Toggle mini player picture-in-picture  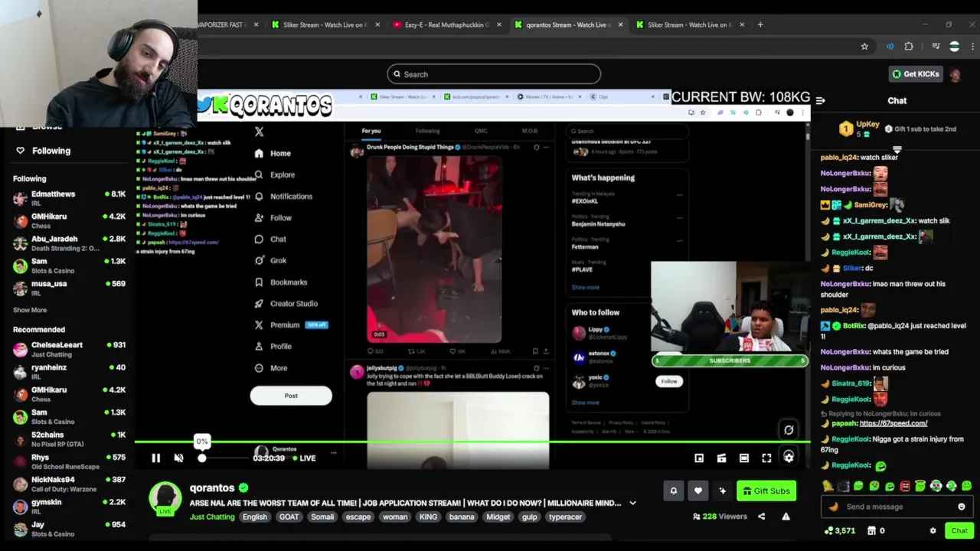pyautogui.click(x=699, y=458)
